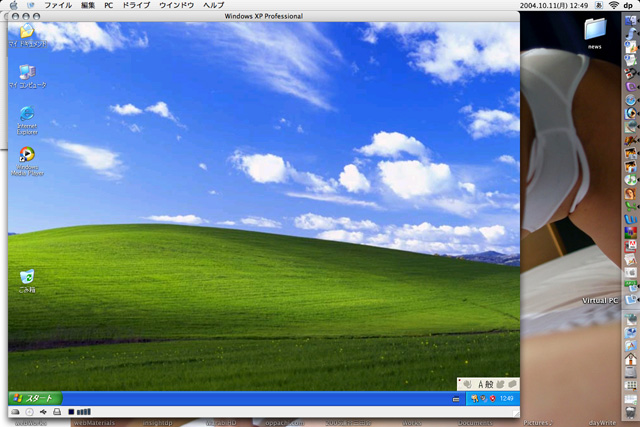The height and width of the screenshot is (427, 640).
Task: Launch Internet Explorer from the desktop
Action: point(27,114)
